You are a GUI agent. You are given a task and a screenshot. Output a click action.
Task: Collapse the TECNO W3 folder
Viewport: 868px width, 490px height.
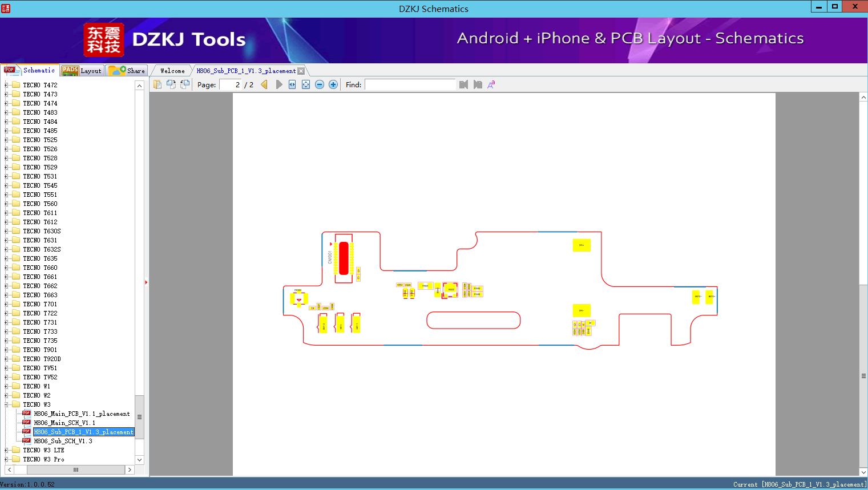(x=6, y=404)
